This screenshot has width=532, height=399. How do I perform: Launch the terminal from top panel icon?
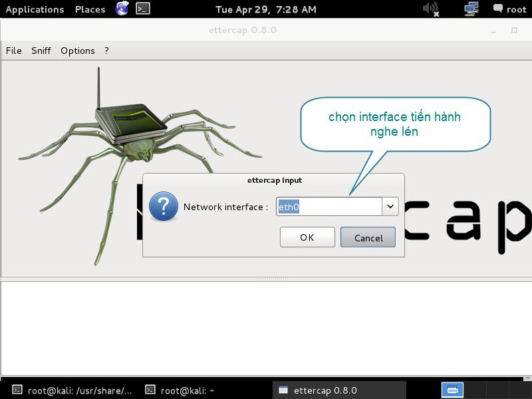click(143, 9)
